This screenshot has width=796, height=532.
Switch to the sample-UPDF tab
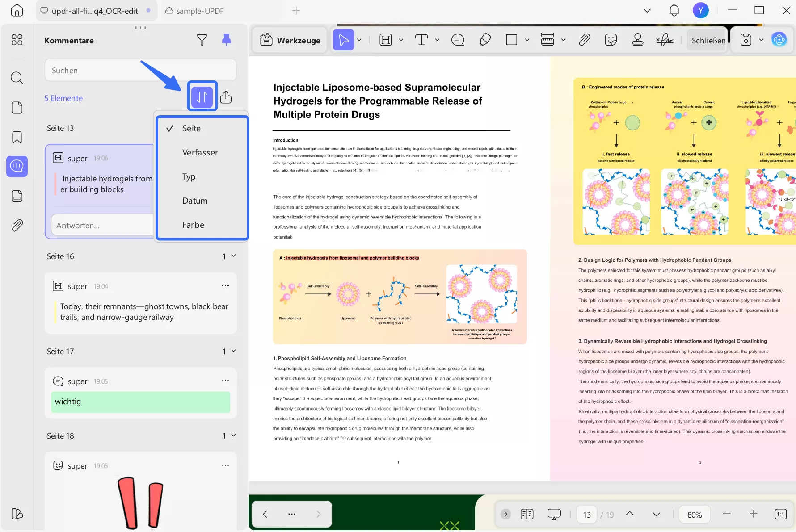pos(199,11)
